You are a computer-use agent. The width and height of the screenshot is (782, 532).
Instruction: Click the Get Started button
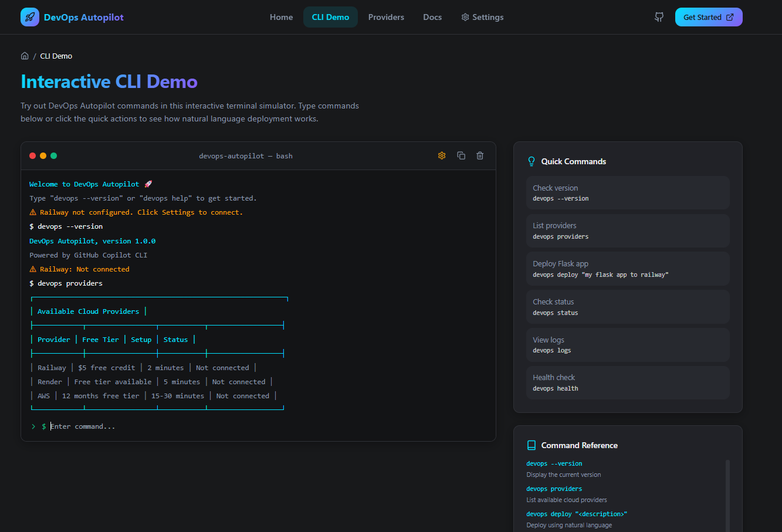click(709, 17)
